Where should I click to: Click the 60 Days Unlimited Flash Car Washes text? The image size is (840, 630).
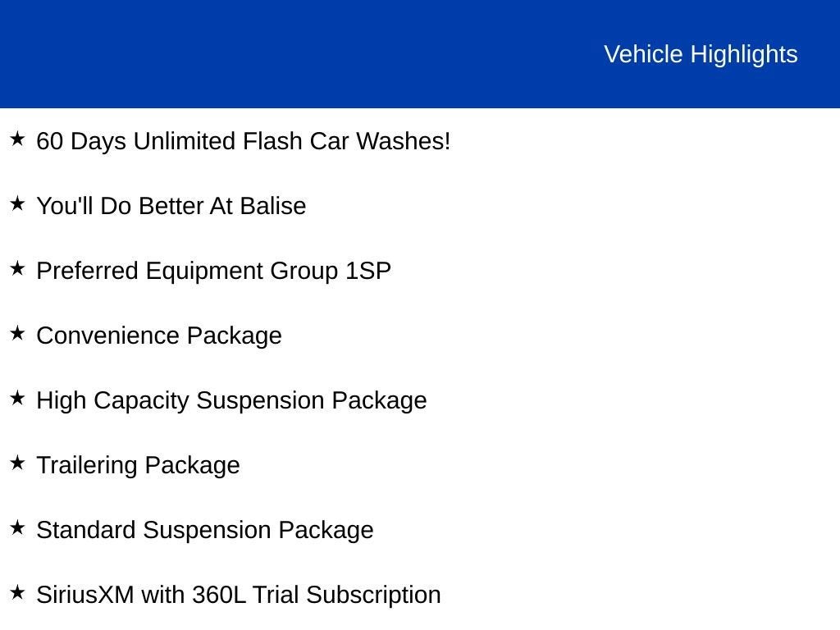244,141
